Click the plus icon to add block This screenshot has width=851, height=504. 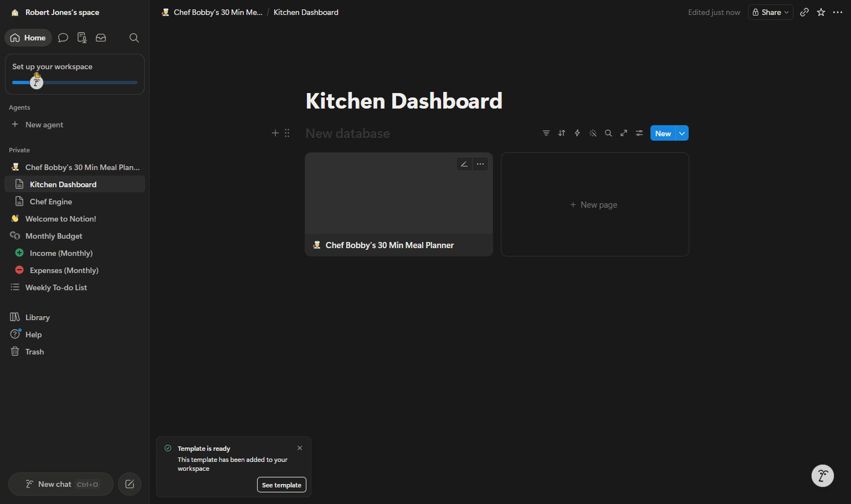click(x=275, y=133)
